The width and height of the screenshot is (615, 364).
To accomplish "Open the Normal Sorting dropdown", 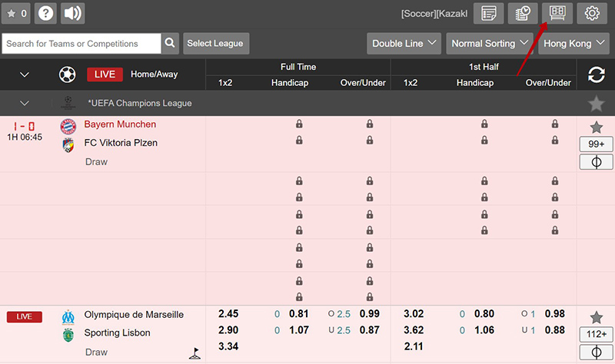I will click(x=490, y=44).
